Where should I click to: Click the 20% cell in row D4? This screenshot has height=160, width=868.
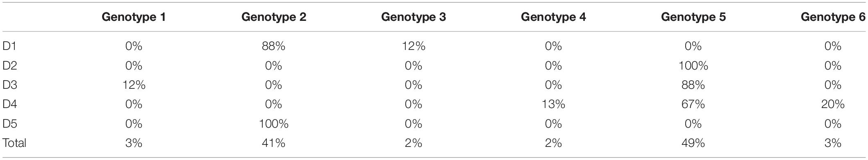coord(833,104)
